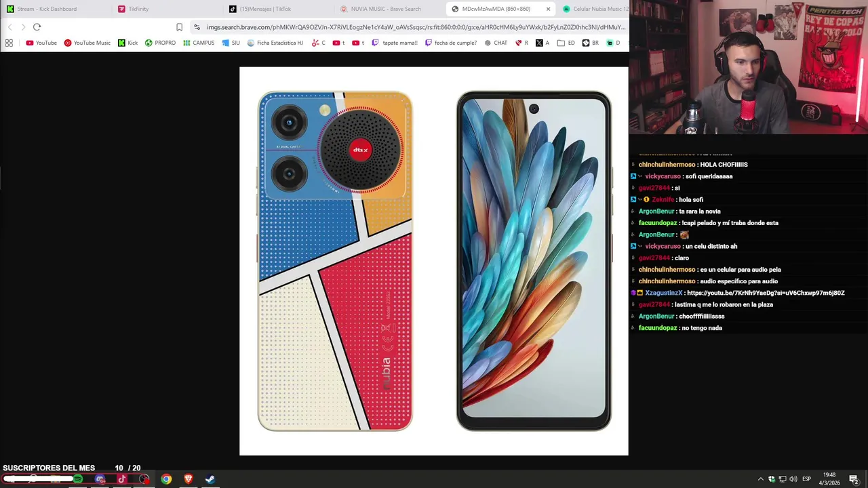868x488 pixels.
Task: Click username Zeknife in chat
Action: click(663, 200)
